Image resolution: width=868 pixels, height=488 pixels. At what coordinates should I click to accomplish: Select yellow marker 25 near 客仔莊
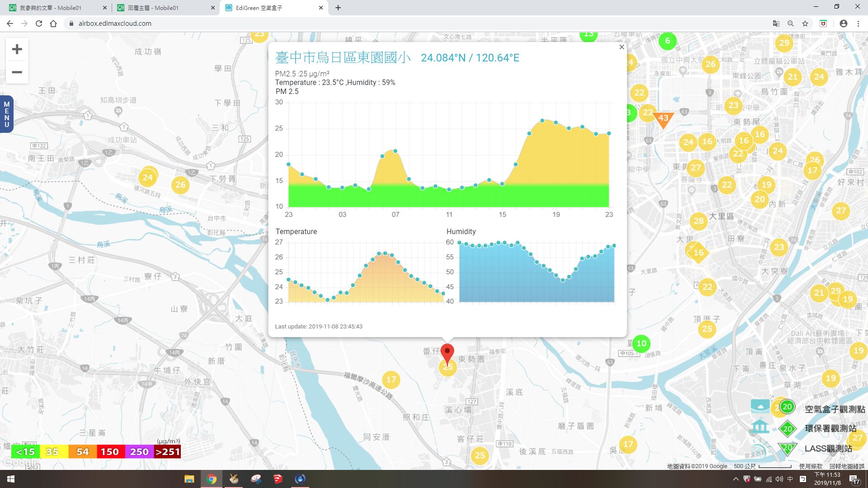(480, 455)
